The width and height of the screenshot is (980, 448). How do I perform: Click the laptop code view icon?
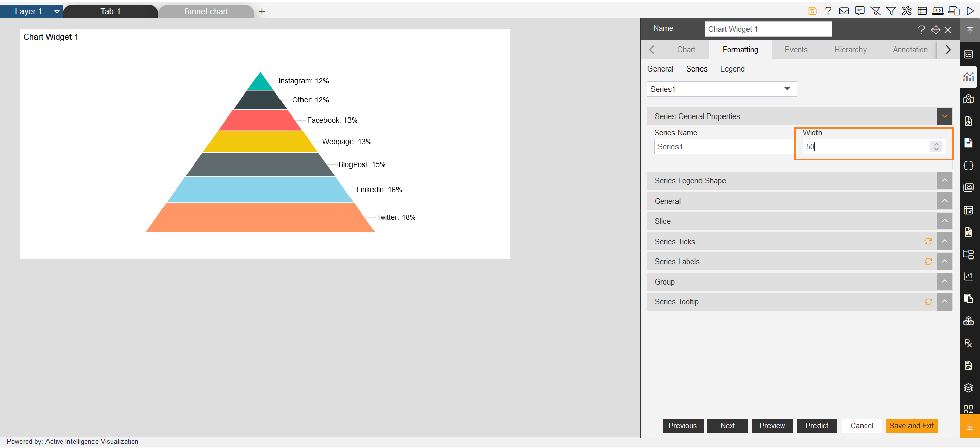(x=938, y=11)
